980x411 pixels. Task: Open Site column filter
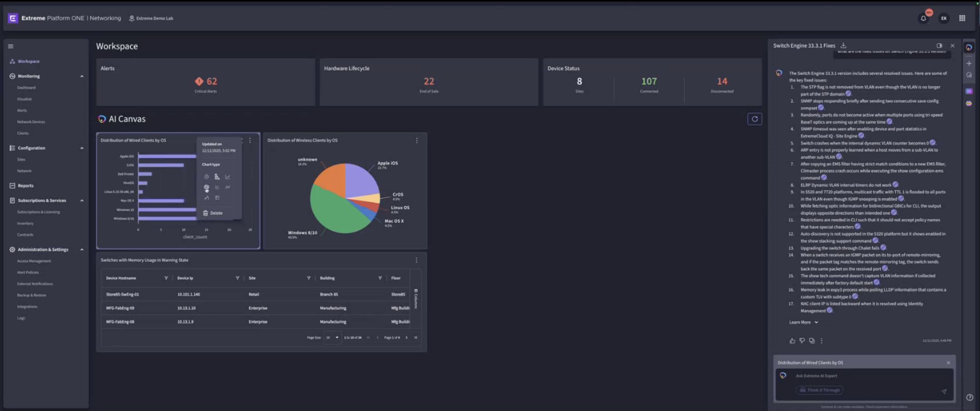tap(308, 278)
